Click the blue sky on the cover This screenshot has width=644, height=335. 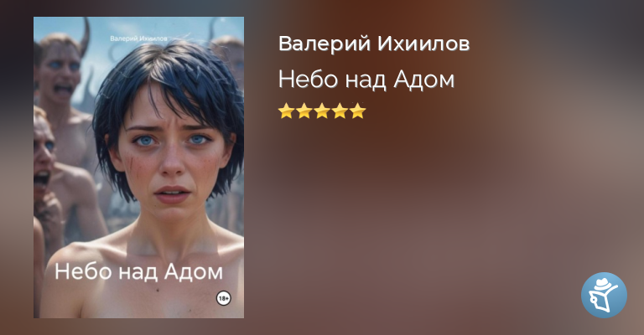tap(123, 28)
